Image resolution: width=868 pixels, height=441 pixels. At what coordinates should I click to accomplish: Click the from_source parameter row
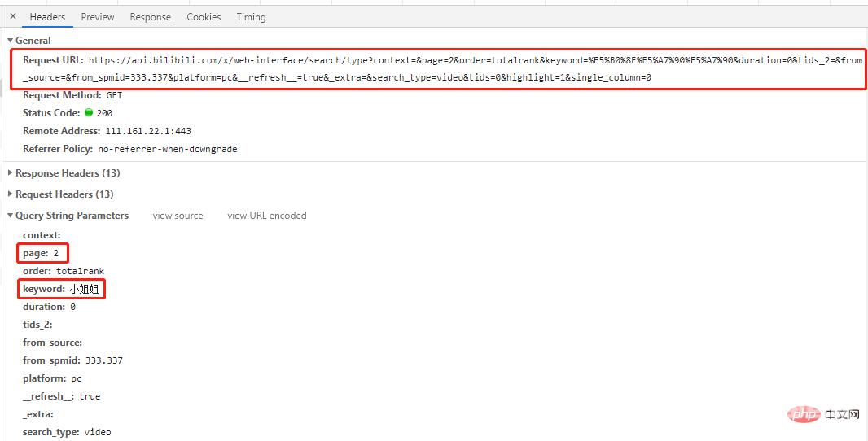pos(53,343)
